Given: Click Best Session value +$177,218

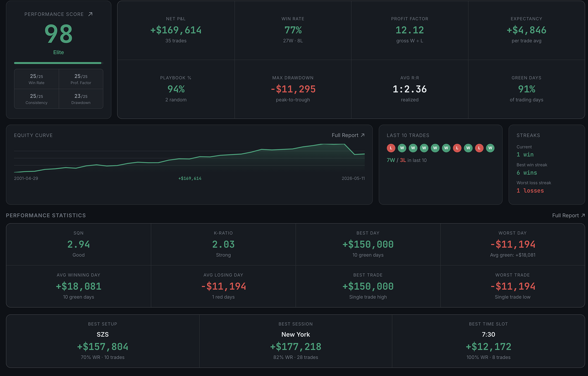Looking at the screenshot, I should 296,347.
